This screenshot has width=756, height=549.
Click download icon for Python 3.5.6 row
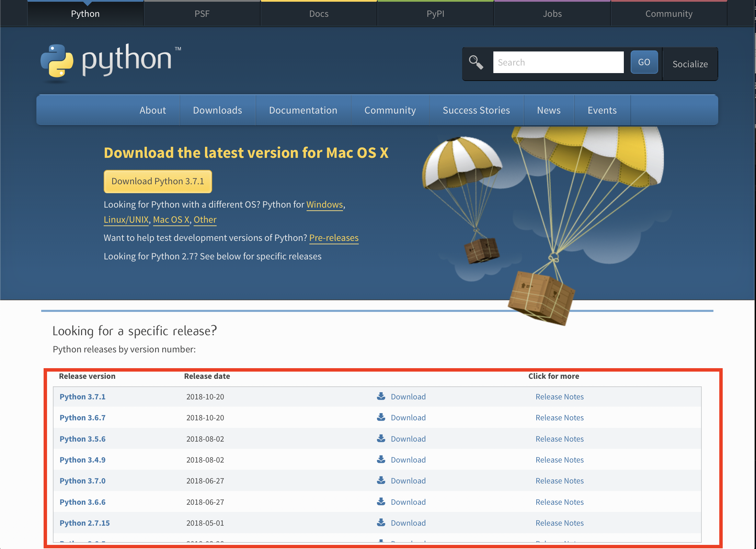pos(381,439)
